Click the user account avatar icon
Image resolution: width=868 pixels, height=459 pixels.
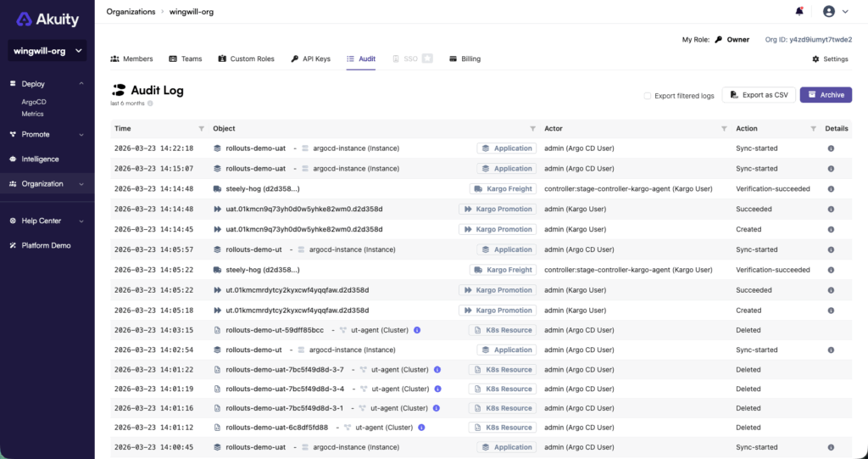pos(829,11)
